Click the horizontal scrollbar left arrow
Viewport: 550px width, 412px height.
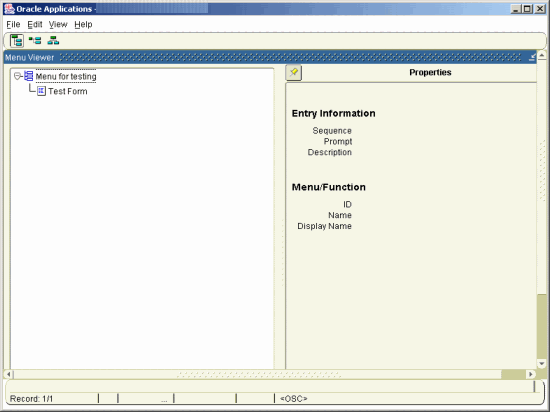(9, 374)
